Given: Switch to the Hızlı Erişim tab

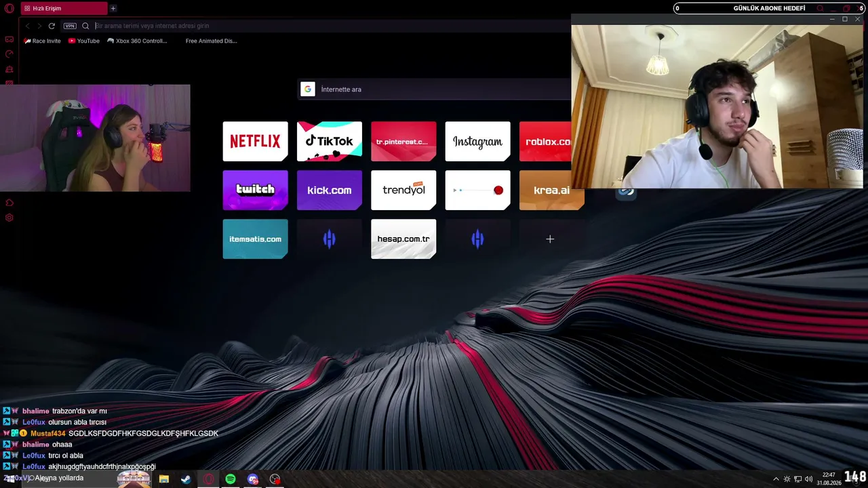Looking at the screenshot, I should point(64,9).
